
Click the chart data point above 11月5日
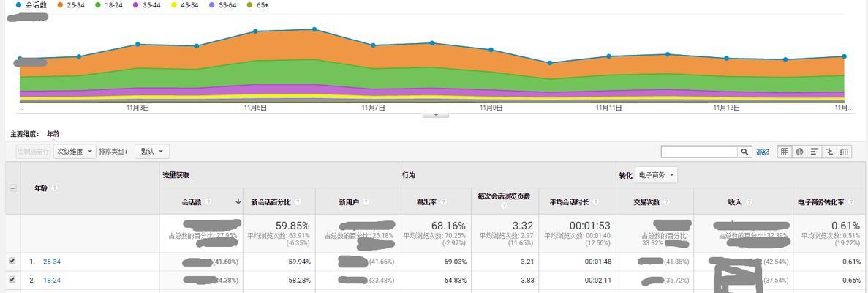click(x=255, y=31)
